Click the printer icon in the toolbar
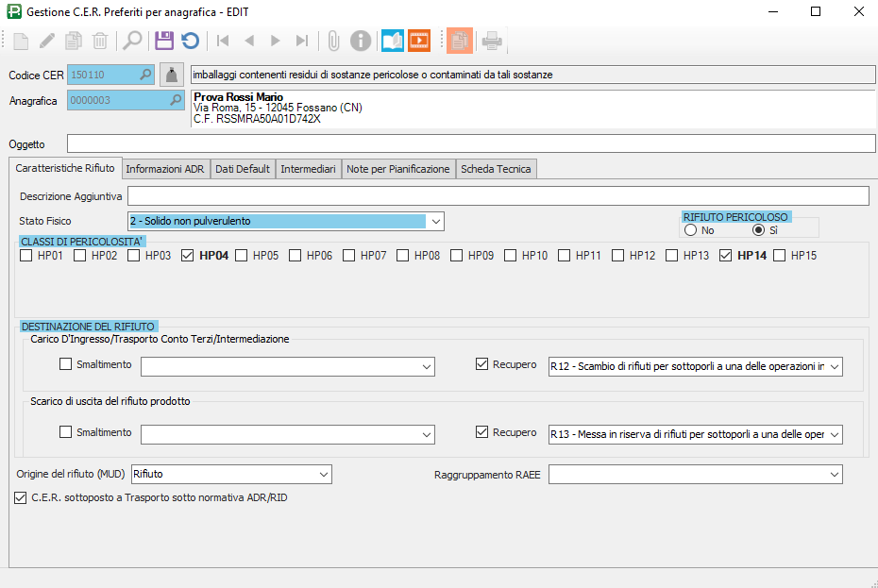878x588 pixels. pyautogui.click(x=492, y=41)
